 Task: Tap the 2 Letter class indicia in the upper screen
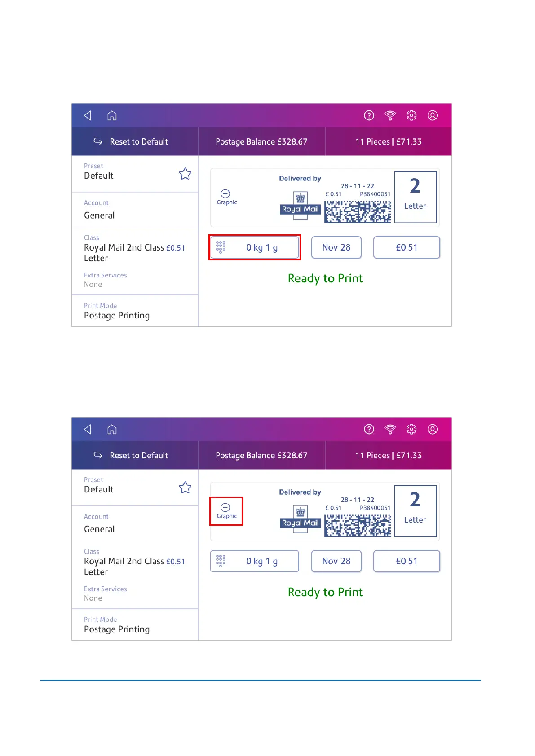[x=415, y=197]
